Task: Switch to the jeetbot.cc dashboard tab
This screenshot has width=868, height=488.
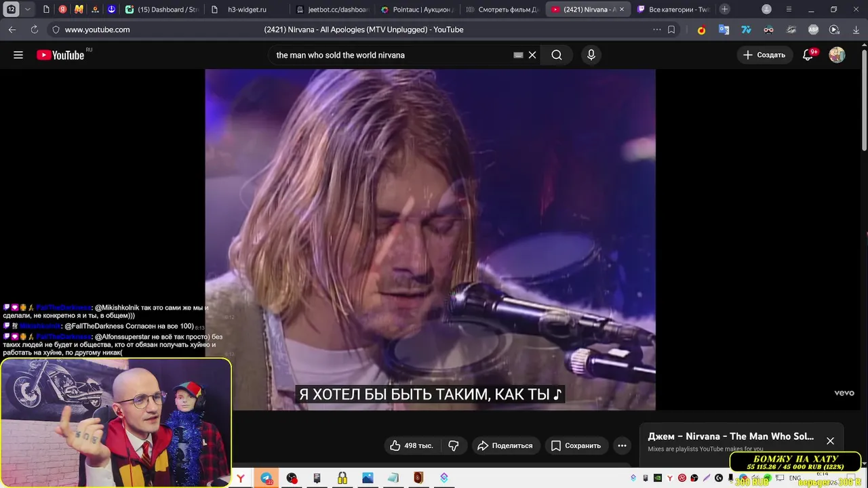Action: (x=332, y=9)
